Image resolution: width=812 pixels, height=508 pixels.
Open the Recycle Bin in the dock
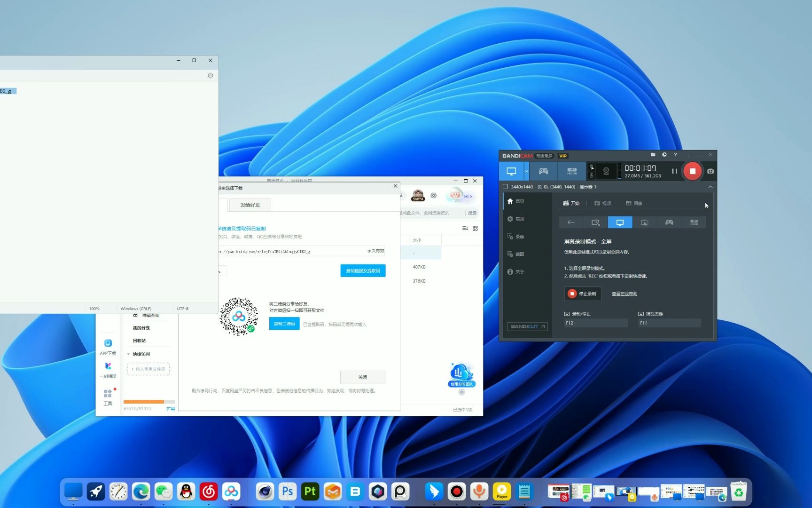coord(739,492)
